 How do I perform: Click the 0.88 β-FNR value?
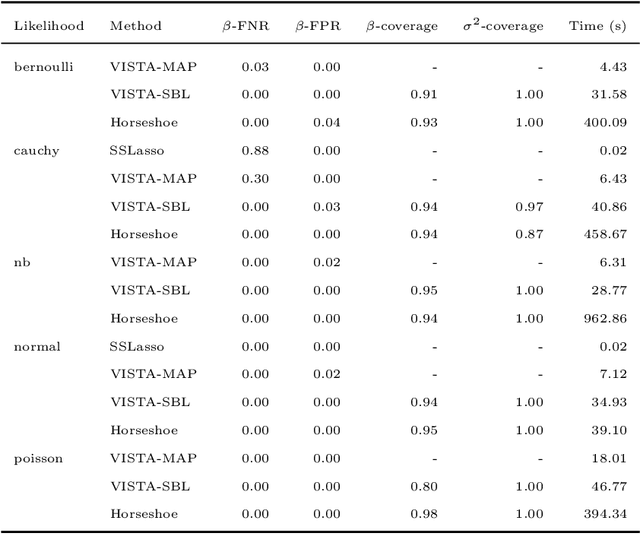(x=255, y=151)
